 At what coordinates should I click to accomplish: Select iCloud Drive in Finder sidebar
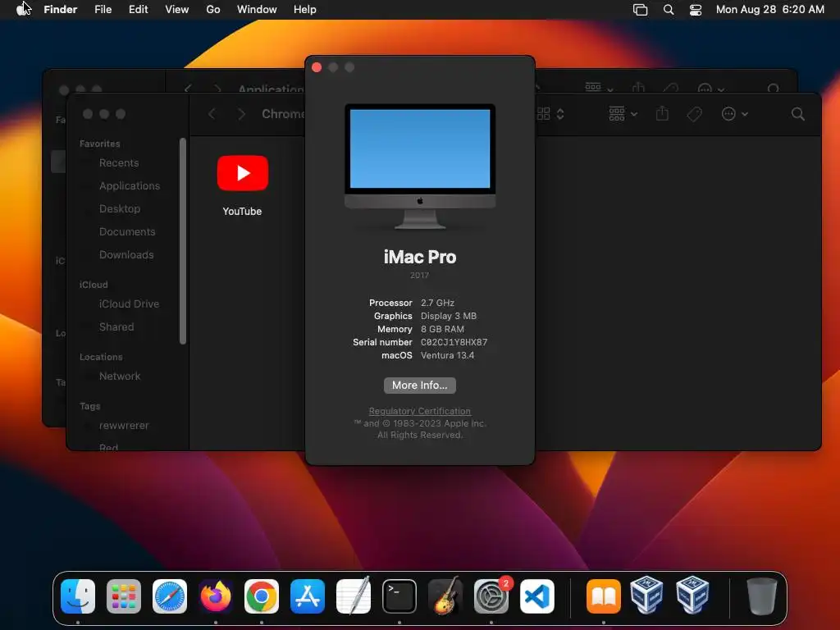[x=129, y=304]
